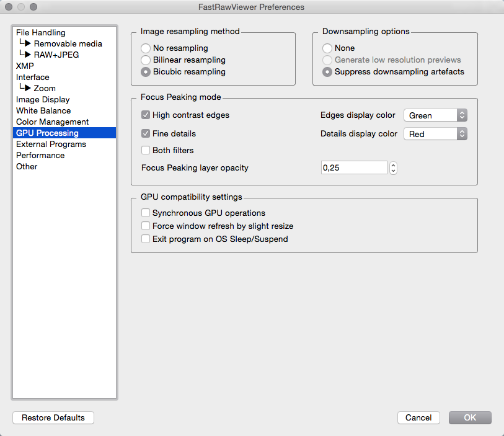
Task: Open XMP preferences
Action: tap(64, 66)
